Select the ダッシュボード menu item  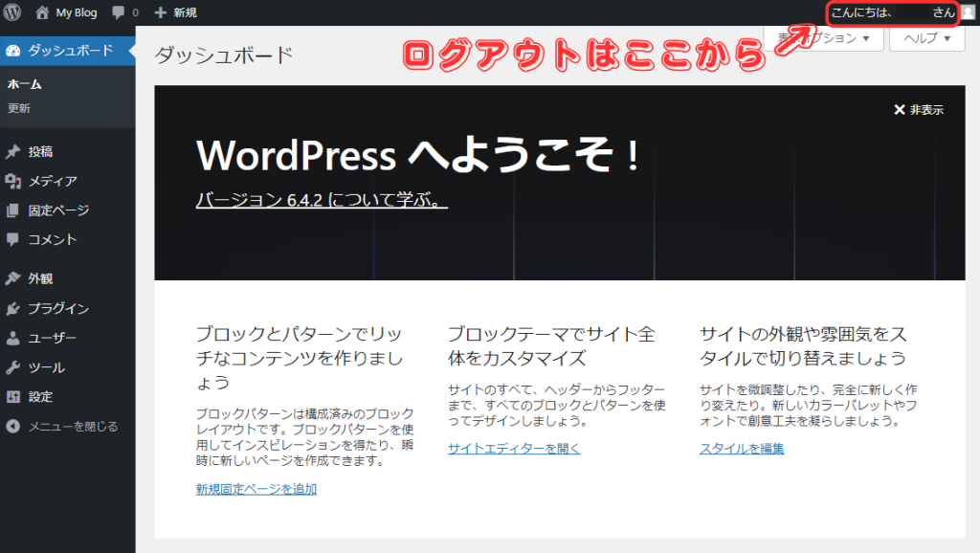click(x=68, y=51)
